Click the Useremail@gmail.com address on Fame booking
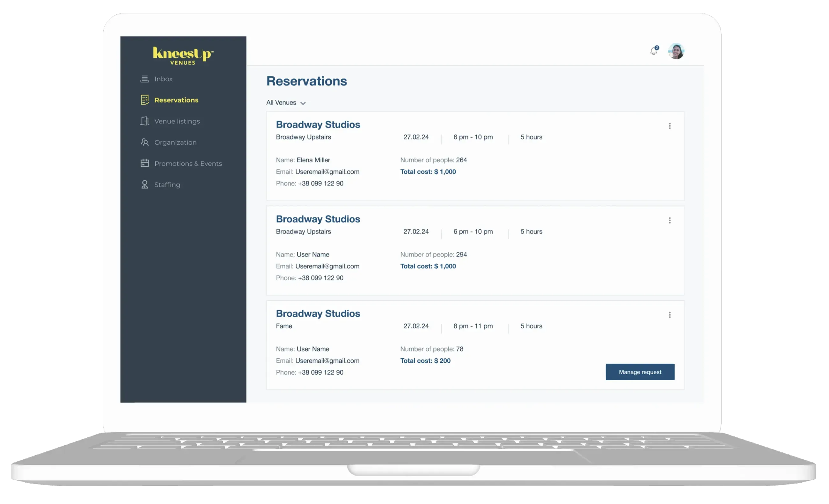This screenshot has width=829, height=504. (x=327, y=360)
